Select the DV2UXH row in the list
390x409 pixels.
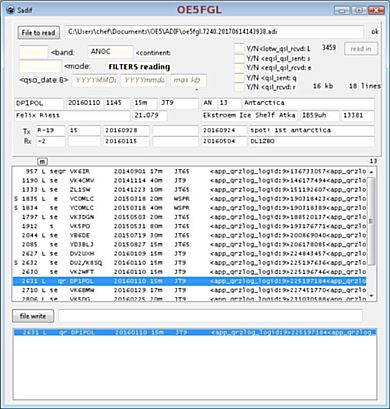(x=189, y=254)
